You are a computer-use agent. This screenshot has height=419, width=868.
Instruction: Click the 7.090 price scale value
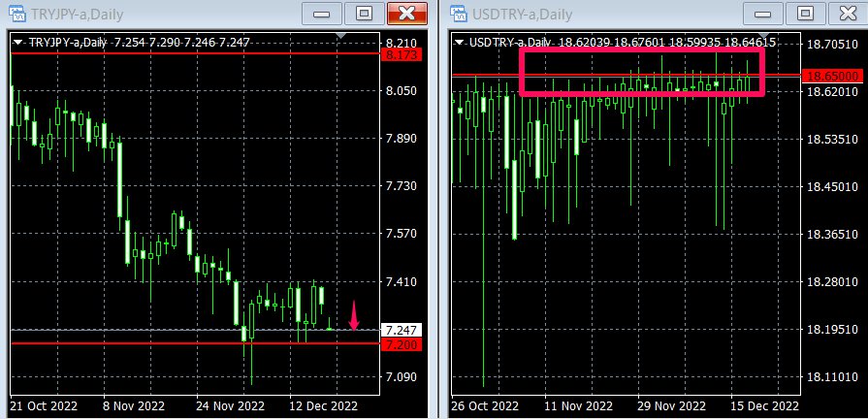(402, 377)
